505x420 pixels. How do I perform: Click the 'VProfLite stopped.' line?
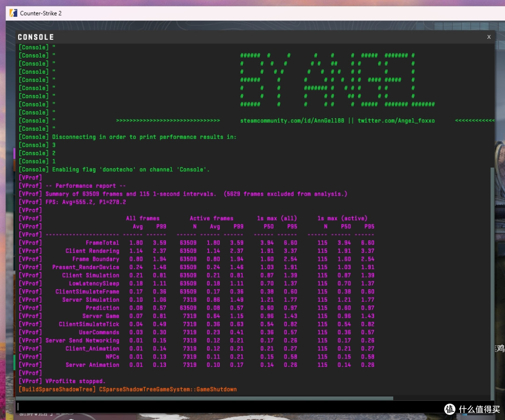(x=76, y=381)
